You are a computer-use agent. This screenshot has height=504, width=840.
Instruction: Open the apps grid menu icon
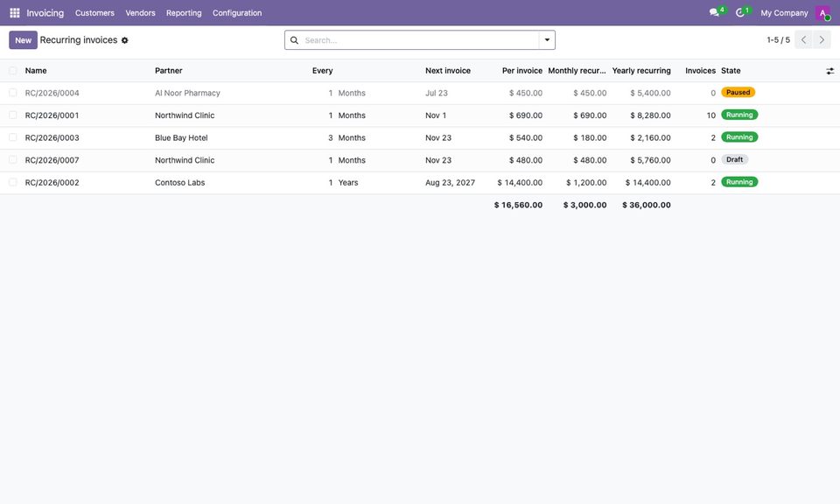coord(15,13)
